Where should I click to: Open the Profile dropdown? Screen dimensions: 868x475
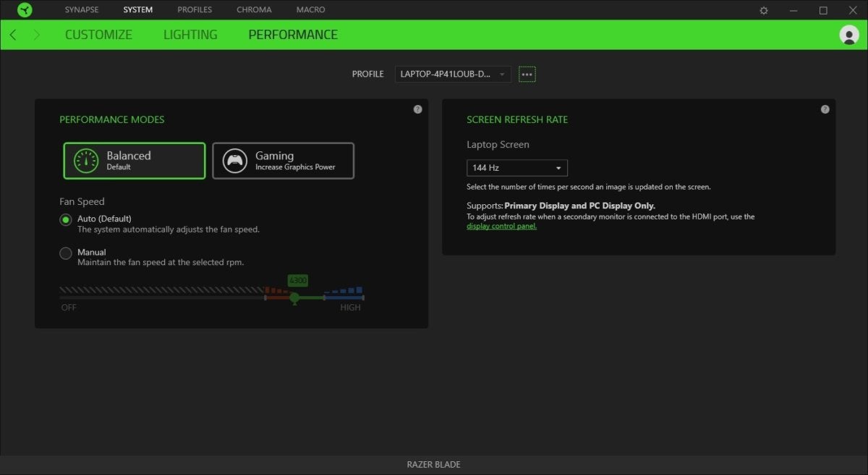tap(453, 74)
